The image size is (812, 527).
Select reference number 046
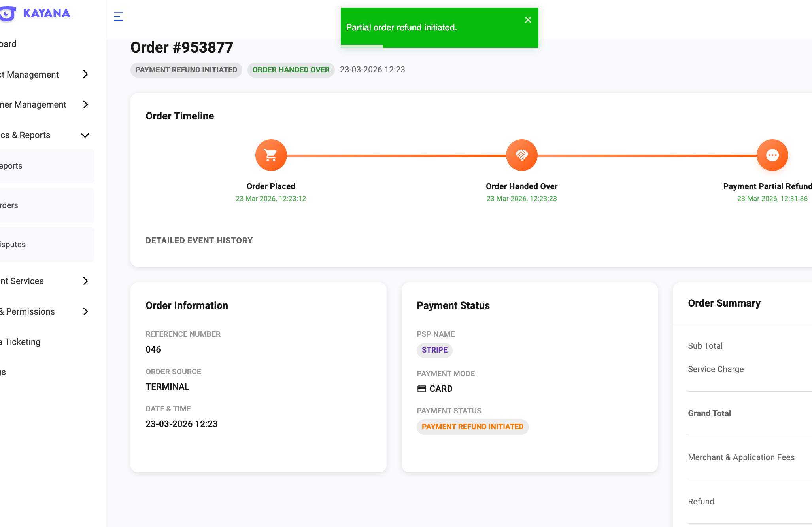(153, 349)
